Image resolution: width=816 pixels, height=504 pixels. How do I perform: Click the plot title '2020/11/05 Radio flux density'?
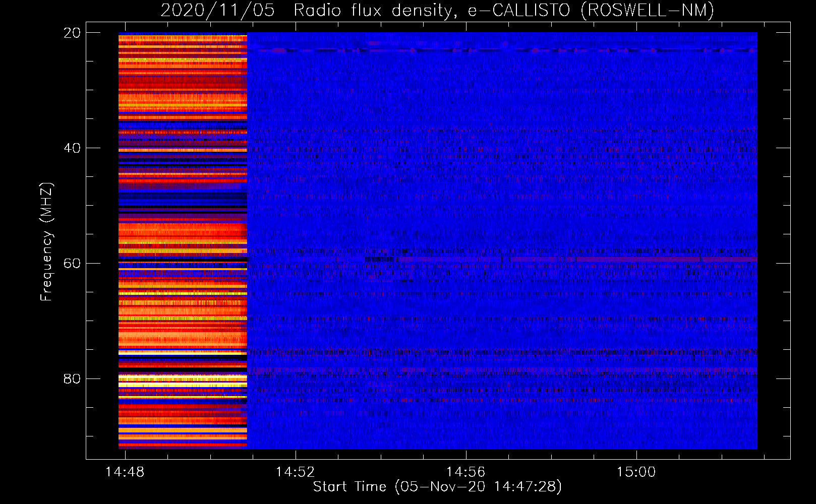coord(306,10)
